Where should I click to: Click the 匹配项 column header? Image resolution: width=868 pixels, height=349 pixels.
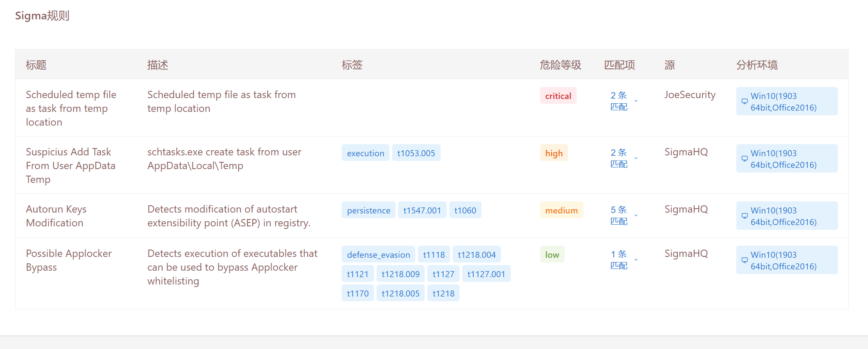pos(619,65)
